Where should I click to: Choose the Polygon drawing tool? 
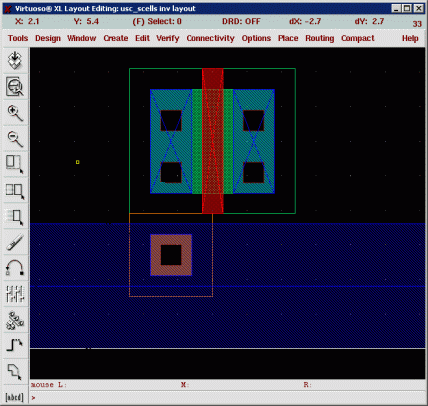tap(15, 371)
